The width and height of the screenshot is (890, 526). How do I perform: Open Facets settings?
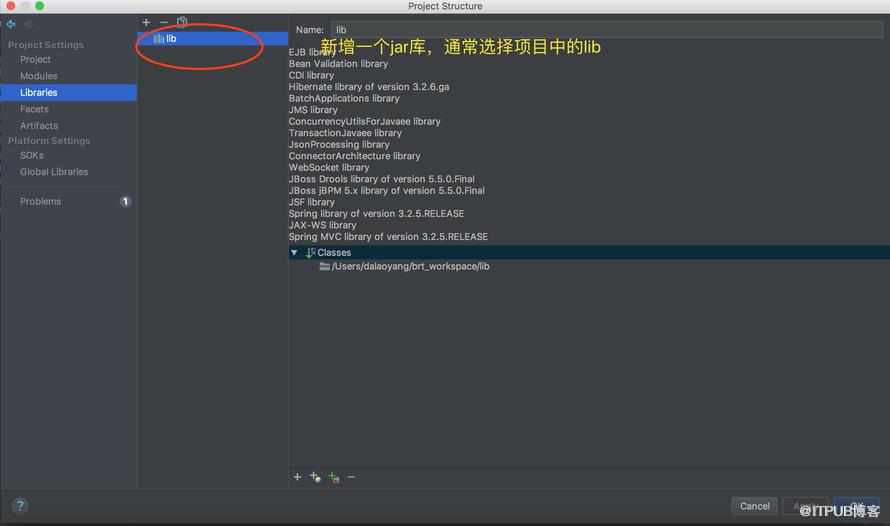34,109
